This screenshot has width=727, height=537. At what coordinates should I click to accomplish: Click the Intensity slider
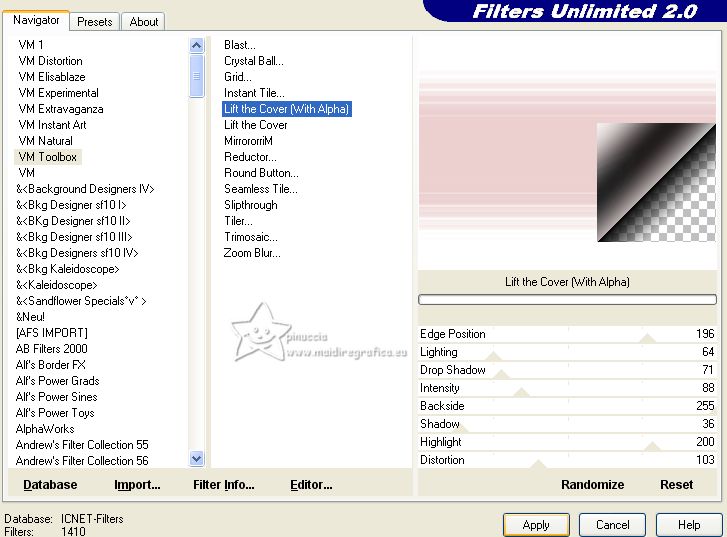pos(567,388)
